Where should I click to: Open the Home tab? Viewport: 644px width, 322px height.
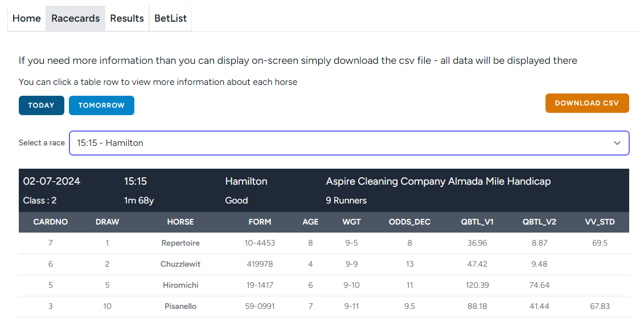tap(27, 18)
